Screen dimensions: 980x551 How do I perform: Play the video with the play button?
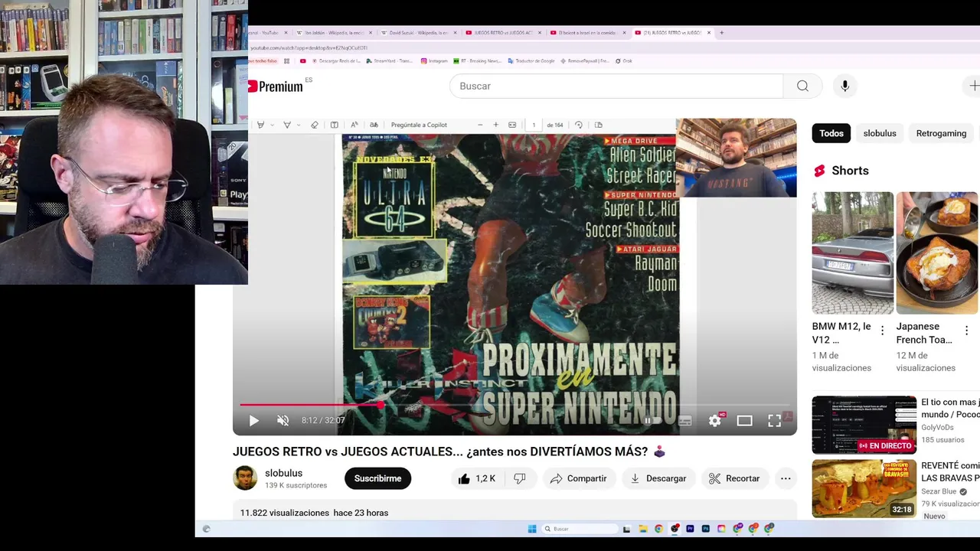coord(254,420)
